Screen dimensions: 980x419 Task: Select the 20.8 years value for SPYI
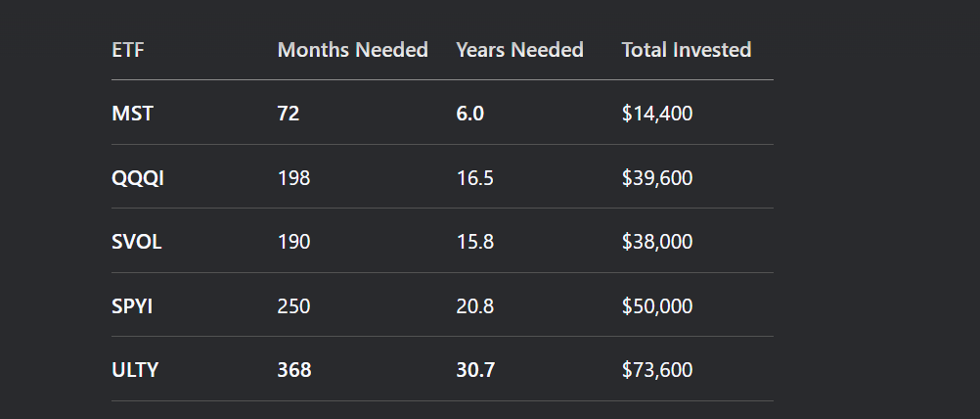click(x=475, y=306)
